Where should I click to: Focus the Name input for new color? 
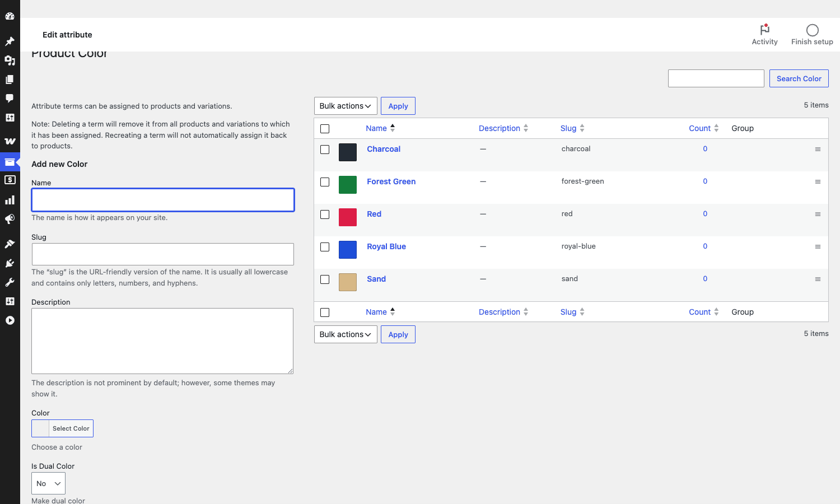point(163,200)
